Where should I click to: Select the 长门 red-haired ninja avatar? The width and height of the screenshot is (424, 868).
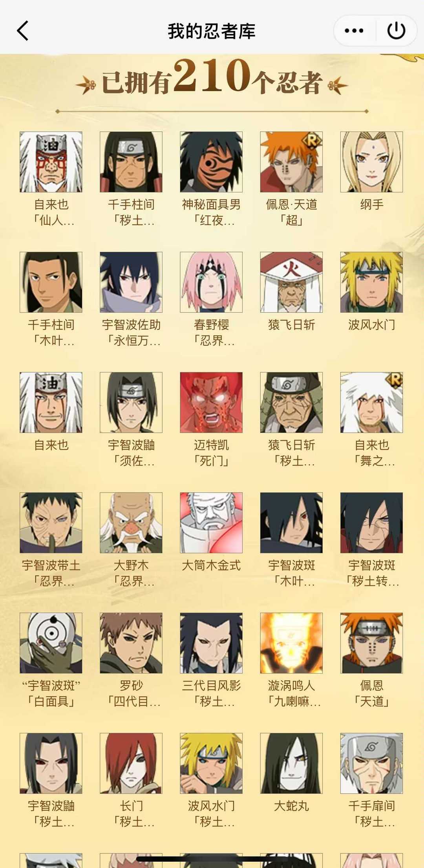coord(131,763)
